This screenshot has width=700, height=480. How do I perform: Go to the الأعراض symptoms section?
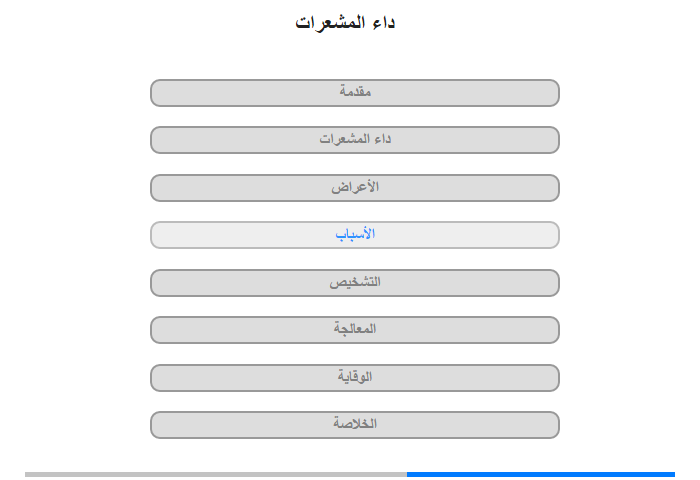pyautogui.click(x=354, y=188)
